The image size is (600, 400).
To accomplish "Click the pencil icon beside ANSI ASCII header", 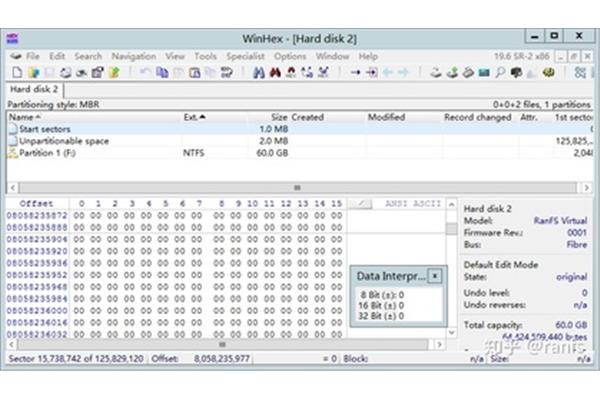I will click(x=360, y=204).
